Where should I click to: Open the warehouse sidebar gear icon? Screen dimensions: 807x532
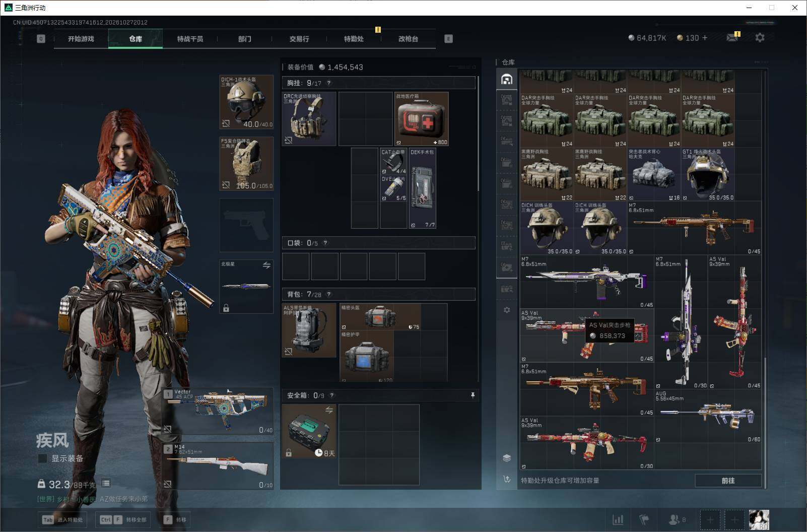coord(507,310)
